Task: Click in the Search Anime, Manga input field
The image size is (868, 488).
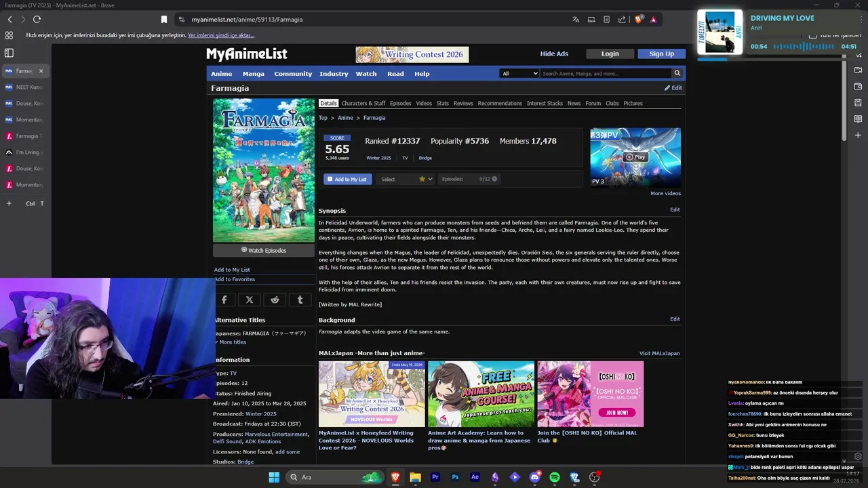Action: pos(606,73)
